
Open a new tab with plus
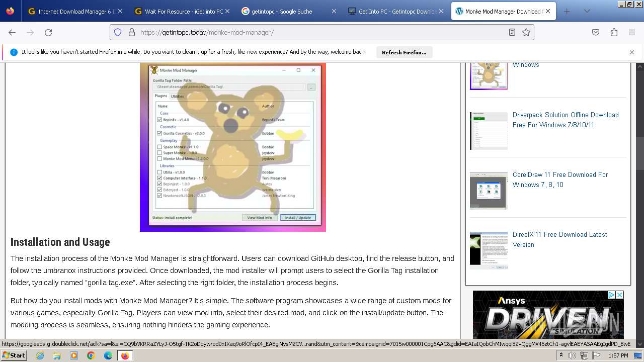(x=567, y=11)
